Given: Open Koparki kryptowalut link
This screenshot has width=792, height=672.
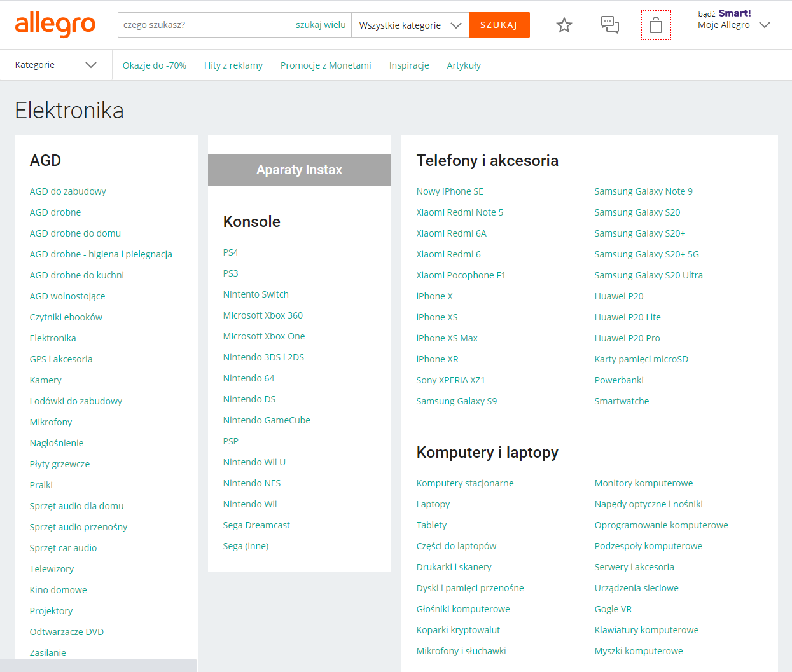Looking at the screenshot, I should coord(458,630).
